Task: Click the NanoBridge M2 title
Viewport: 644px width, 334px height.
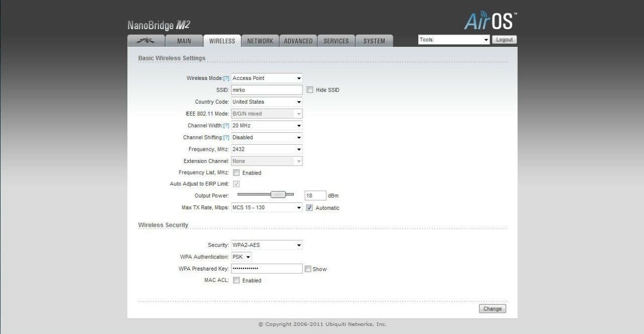Action: pyautogui.click(x=159, y=25)
